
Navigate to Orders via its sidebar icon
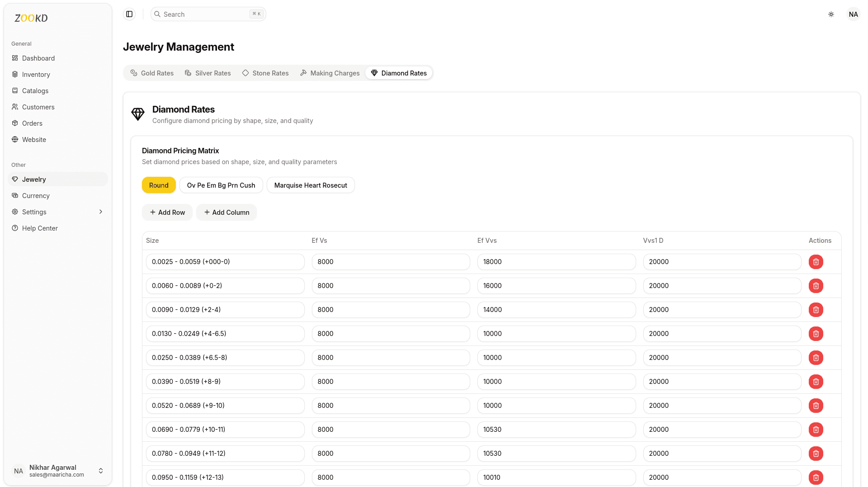15,123
